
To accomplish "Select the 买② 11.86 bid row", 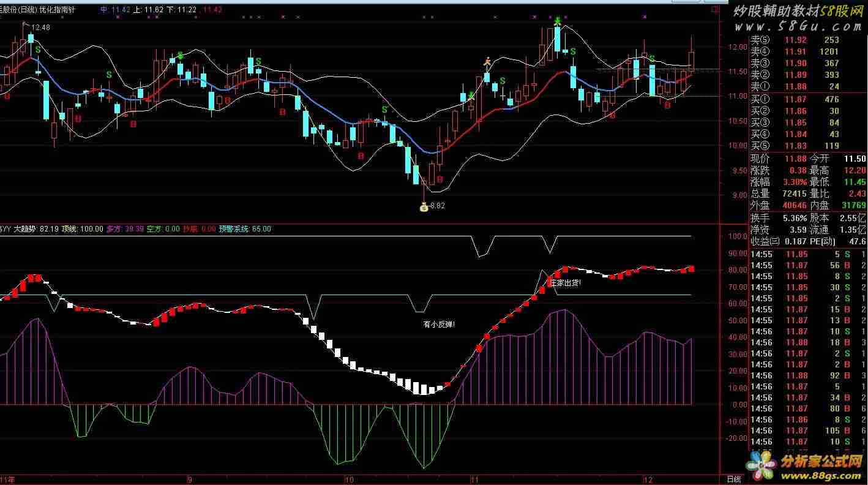I will (809, 111).
